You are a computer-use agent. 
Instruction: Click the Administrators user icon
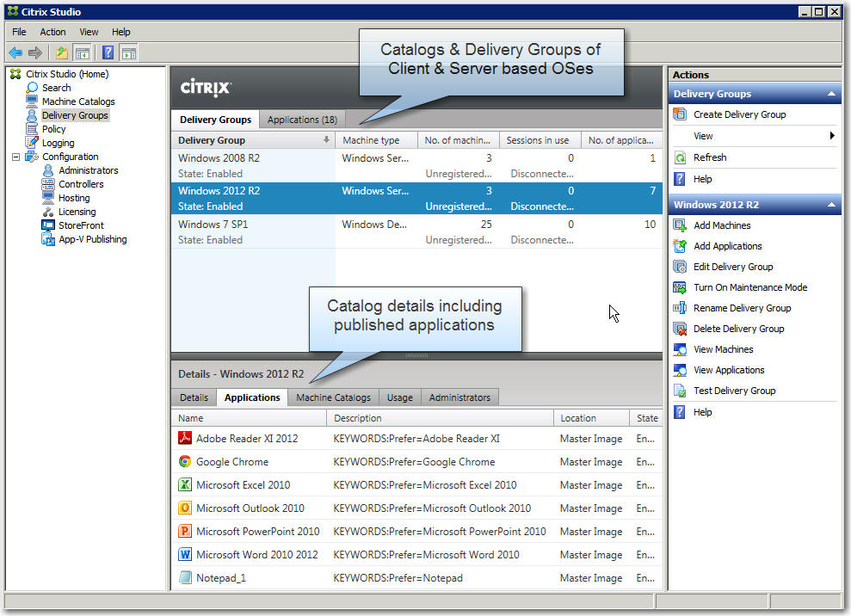pos(48,170)
